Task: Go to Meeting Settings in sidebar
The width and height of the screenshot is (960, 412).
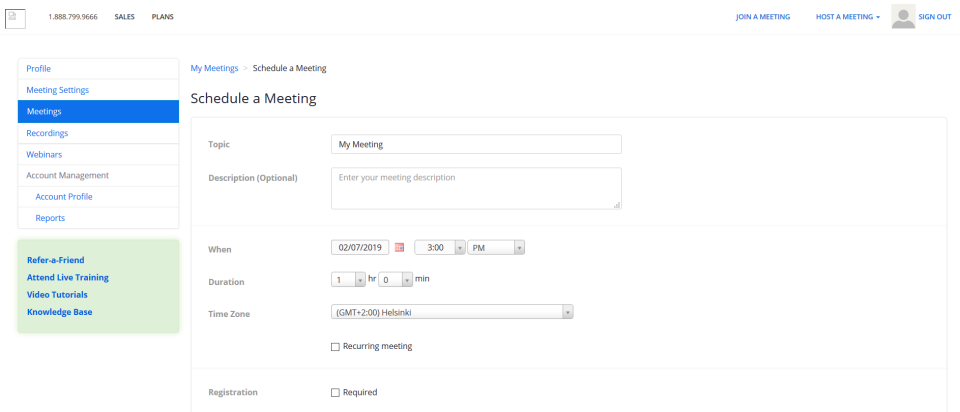Action: (99, 90)
